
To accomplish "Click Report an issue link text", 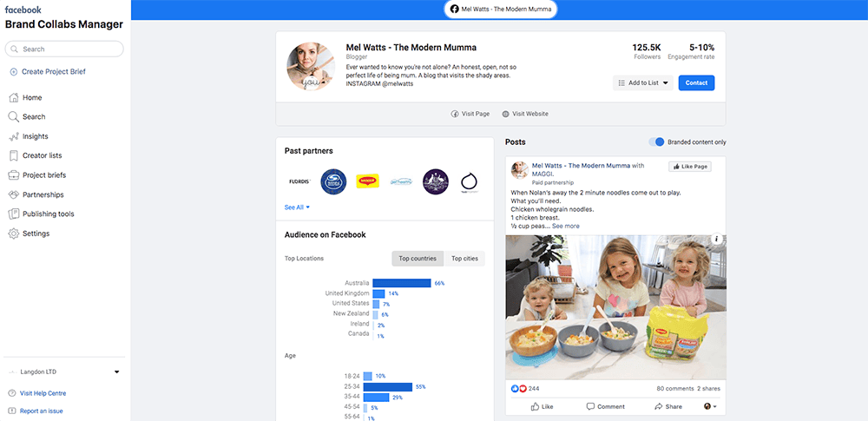I will [42, 411].
